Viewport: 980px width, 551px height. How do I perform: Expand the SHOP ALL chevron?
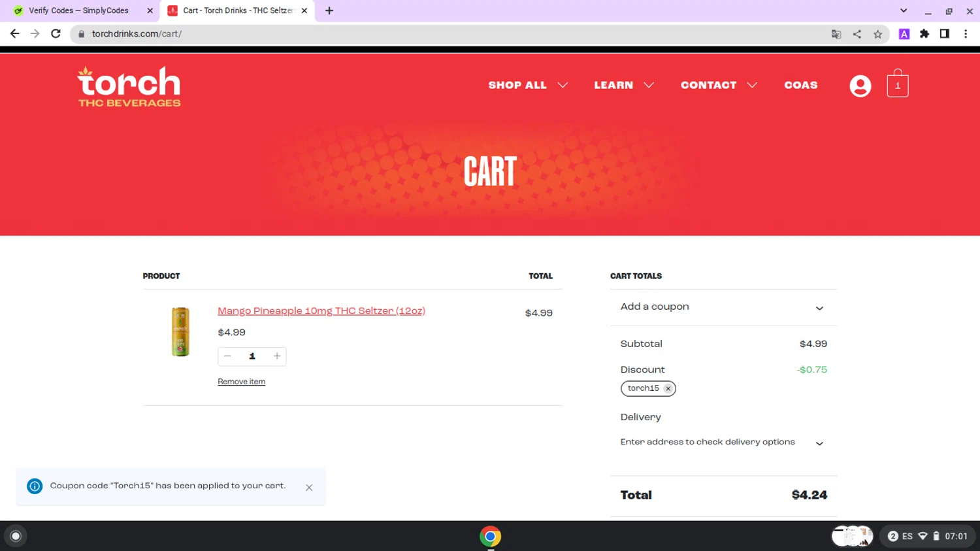point(563,85)
